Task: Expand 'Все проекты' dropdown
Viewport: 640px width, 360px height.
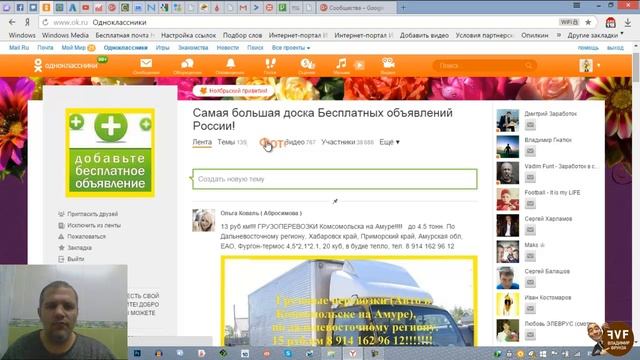Action: coord(291,48)
